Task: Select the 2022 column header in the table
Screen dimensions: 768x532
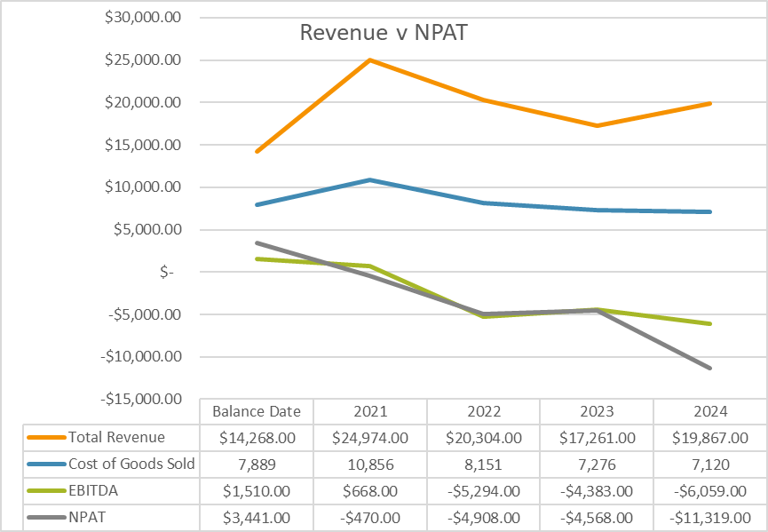Action: coord(483,411)
